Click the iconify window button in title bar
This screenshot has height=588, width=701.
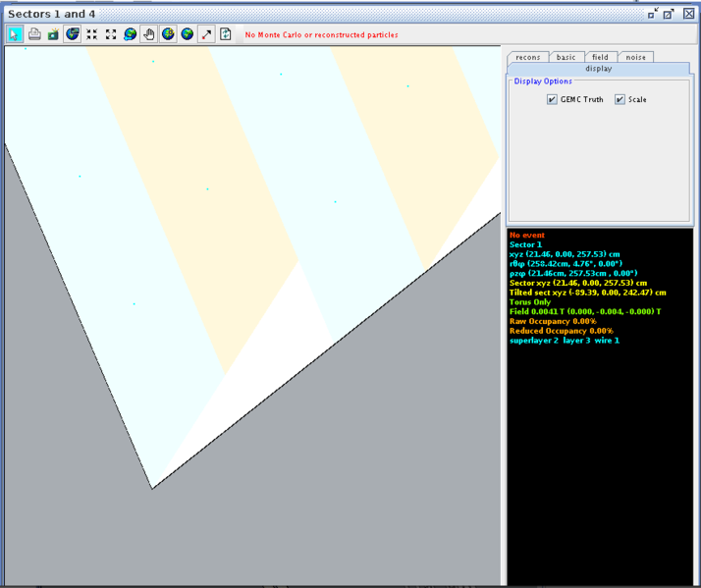653,14
